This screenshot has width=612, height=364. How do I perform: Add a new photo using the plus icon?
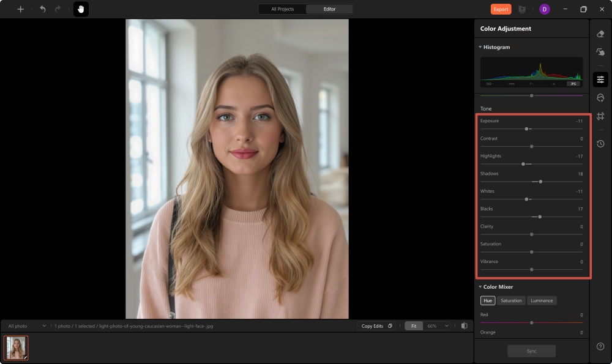point(20,9)
